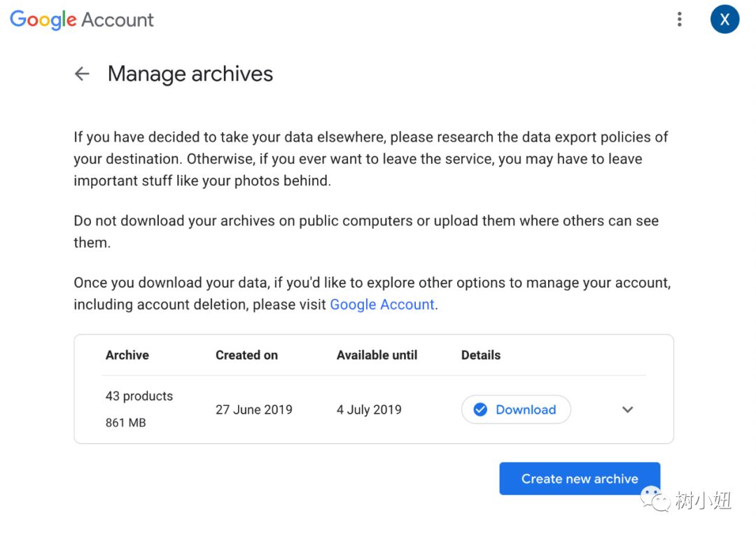The image size is (756, 534).
Task: Select the 43 products text
Action: tap(139, 396)
